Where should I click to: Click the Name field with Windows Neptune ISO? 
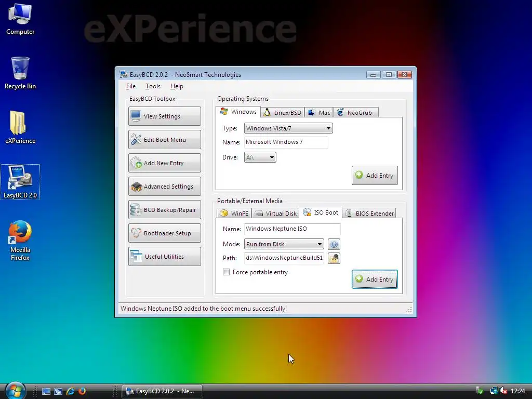click(292, 229)
